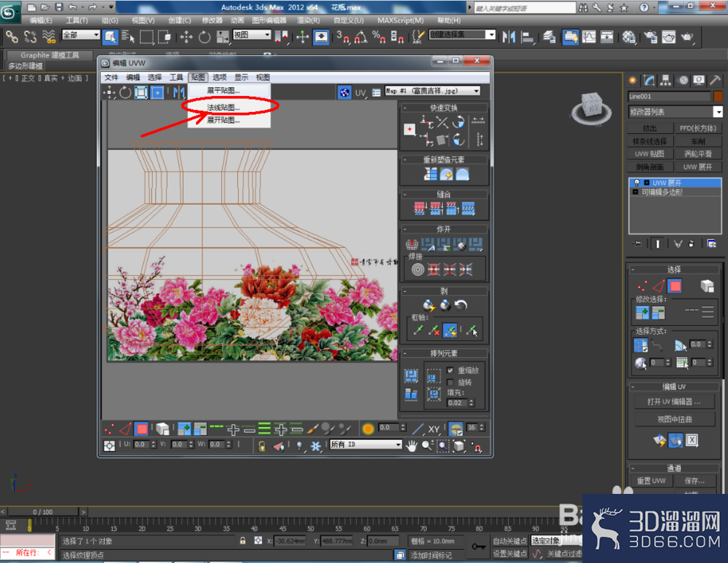Viewport: 728px width, 563px height.
Task: Click the render teapot icon in main toolbar
Action: (x=687, y=36)
